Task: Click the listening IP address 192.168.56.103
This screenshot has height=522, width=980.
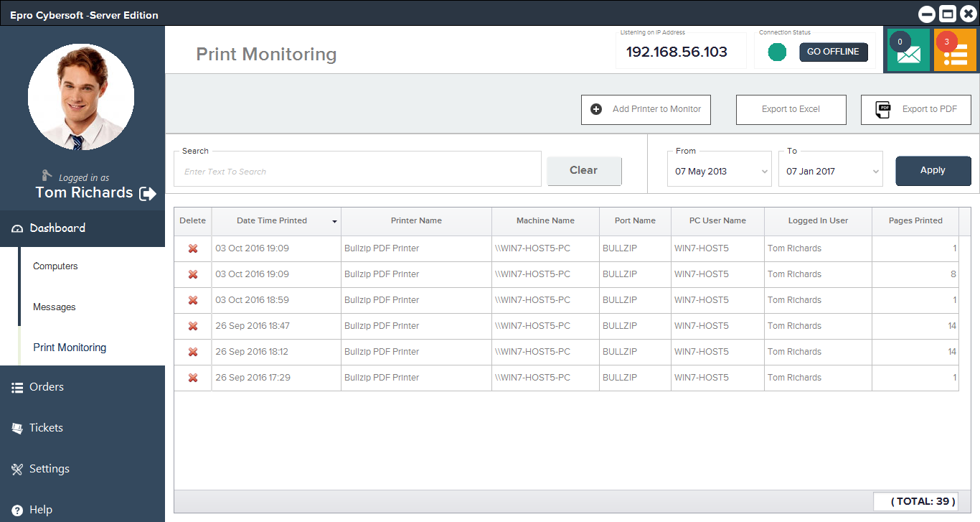Action: pos(677,52)
